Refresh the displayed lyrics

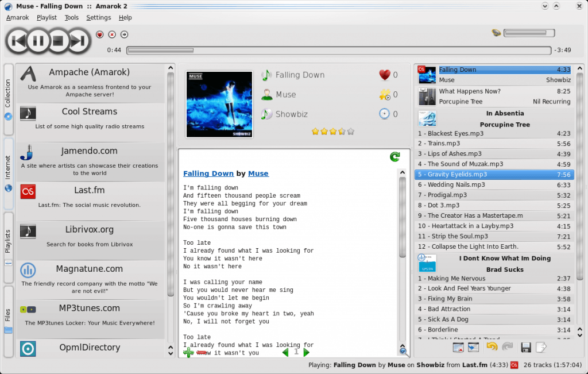coord(394,156)
